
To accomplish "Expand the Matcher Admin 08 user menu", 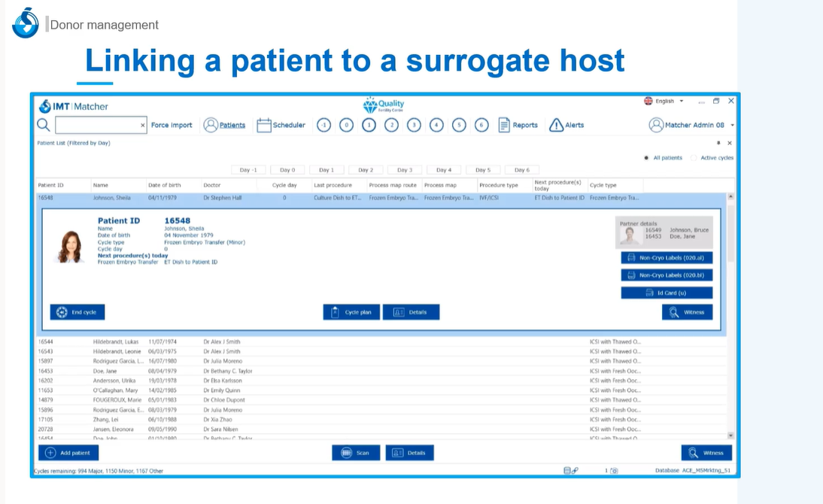I will (x=732, y=126).
